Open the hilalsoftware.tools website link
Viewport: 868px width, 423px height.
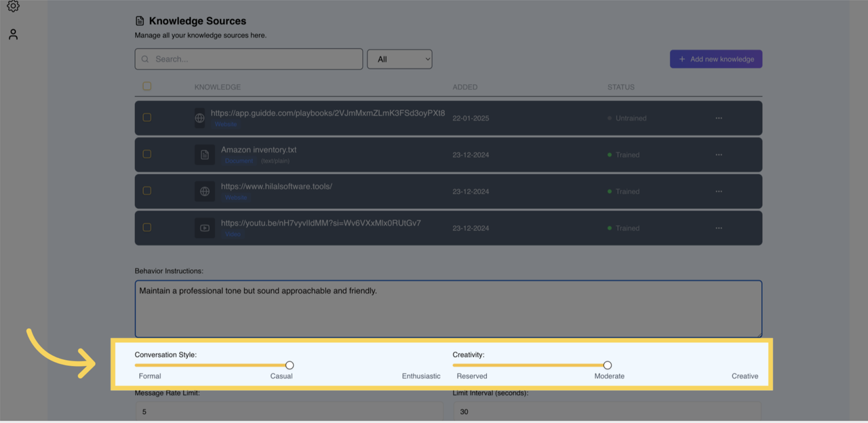(277, 186)
